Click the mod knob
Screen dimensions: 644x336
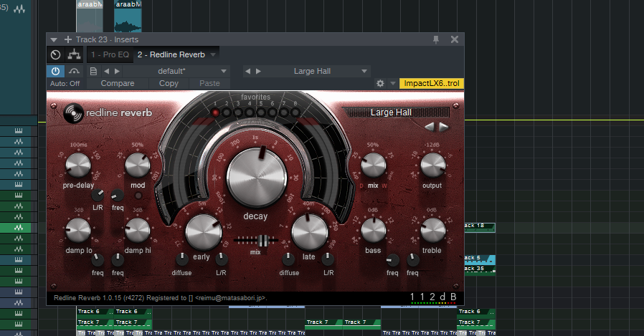pyautogui.click(x=138, y=165)
